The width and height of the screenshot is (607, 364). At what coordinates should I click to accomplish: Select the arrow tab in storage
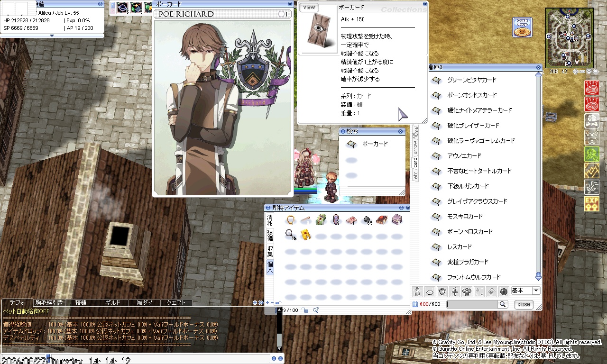[x=415, y=148]
